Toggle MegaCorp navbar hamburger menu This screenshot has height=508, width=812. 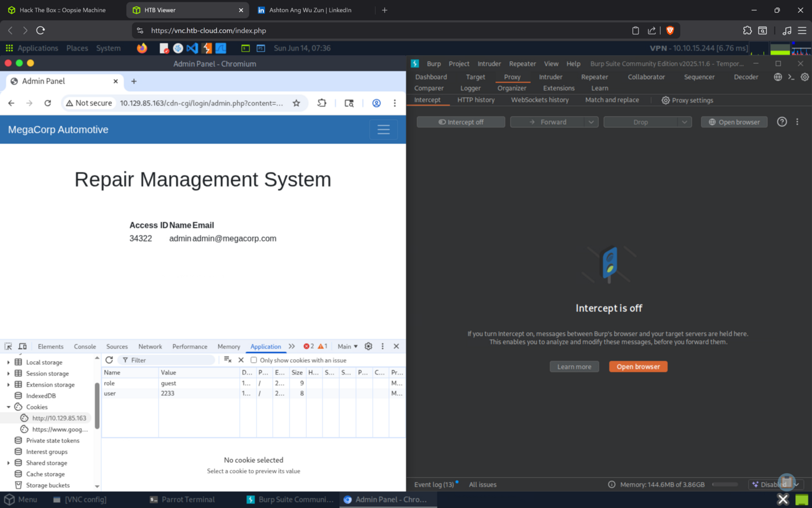click(x=383, y=129)
